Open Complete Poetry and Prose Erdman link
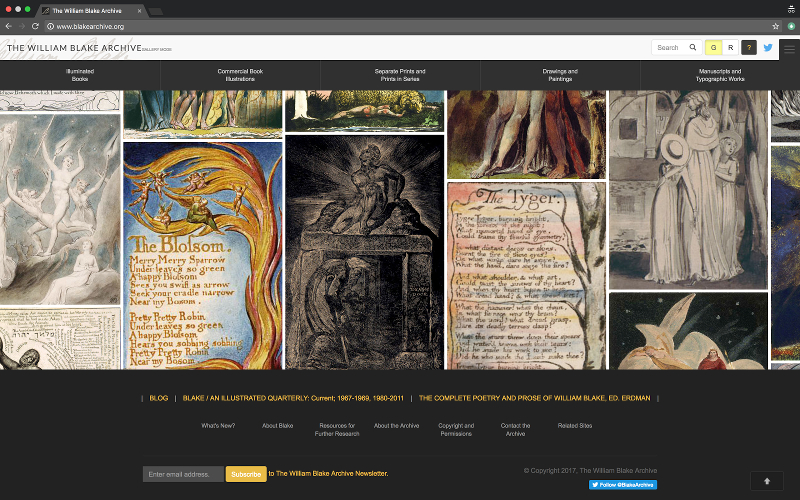The height and width of the screenshot is (500, 800). [534, 398]
